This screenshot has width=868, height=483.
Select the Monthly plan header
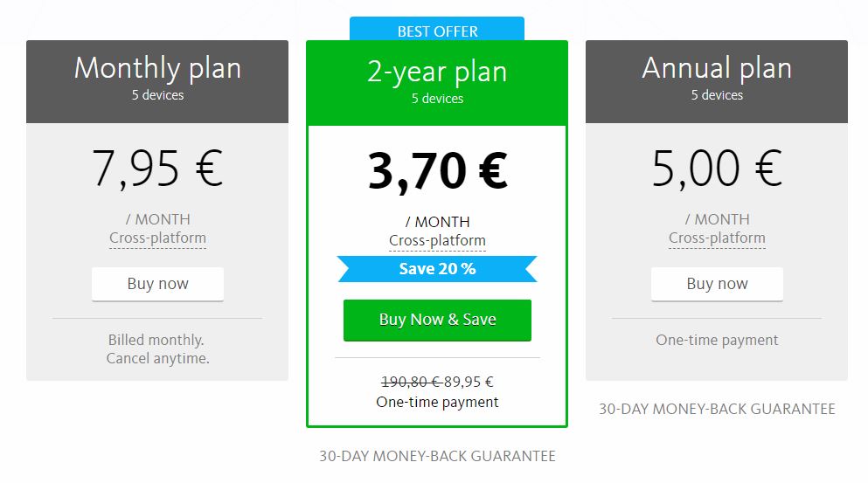(157, 81)
